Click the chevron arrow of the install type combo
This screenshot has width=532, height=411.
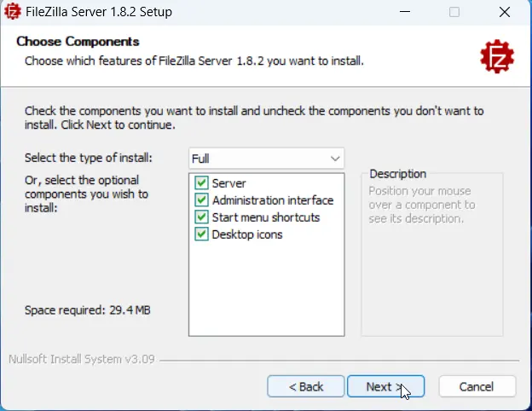(335, 159)
